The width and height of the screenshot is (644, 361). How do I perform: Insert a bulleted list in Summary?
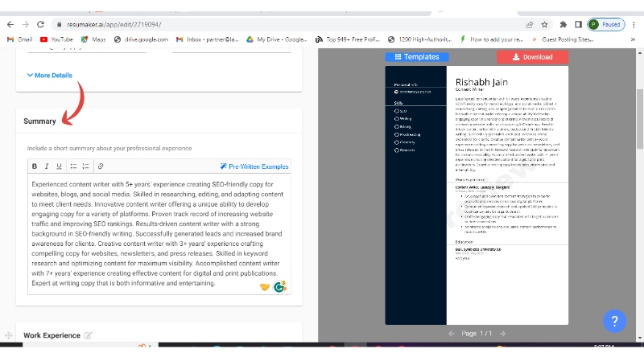coord(72,166)
